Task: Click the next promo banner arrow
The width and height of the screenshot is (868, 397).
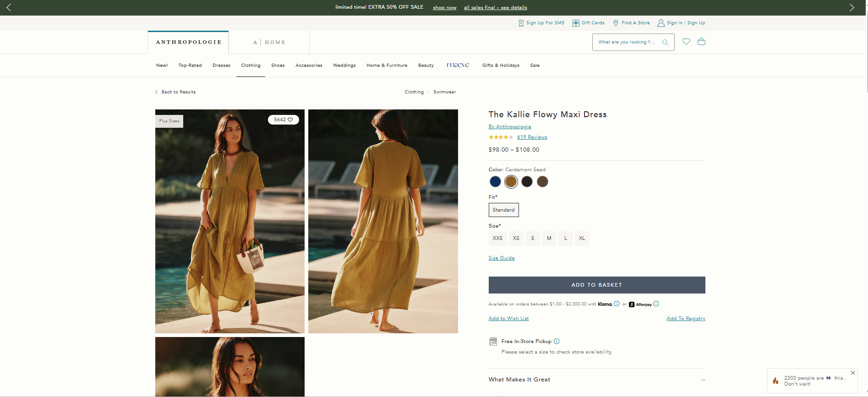Action: click(852, 7)
